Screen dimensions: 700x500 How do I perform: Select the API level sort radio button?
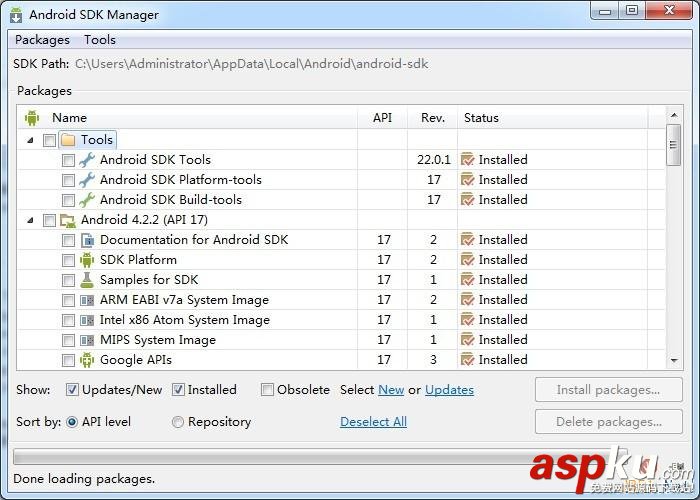coord(72,422)
